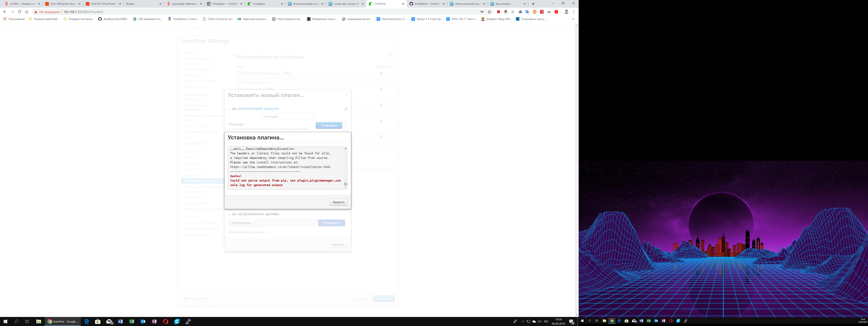Switch to Timelapse — OctoPrint tab

[224, 4]
